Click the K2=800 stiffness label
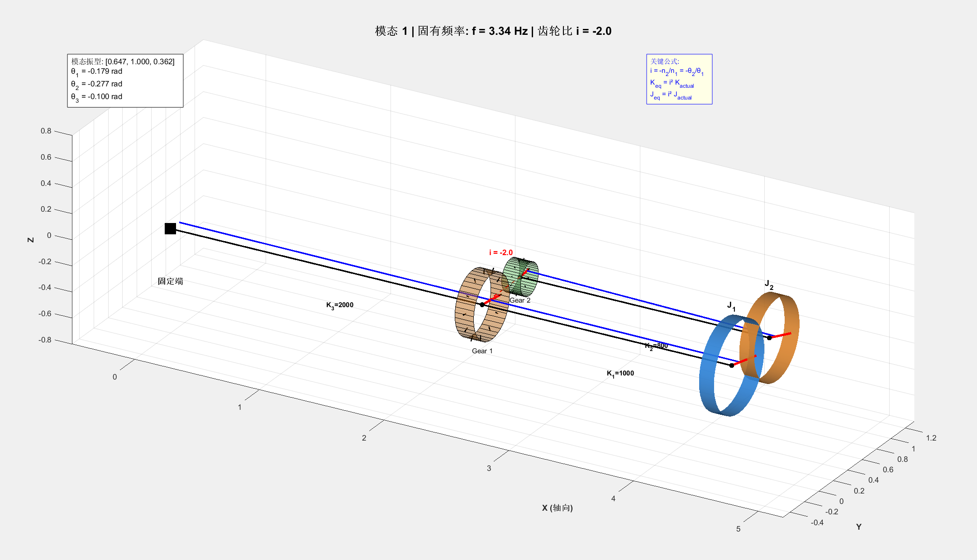The width and height of the screenshot is (977, 560). pos(656,346)
